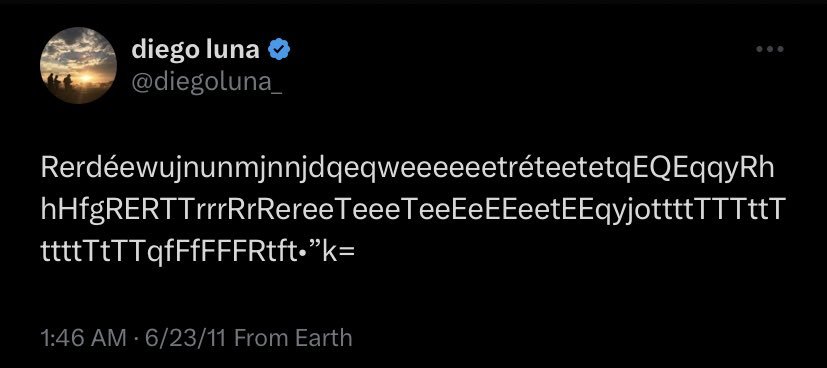Select the From Earth location label
Viewport: 827px width, 368px height.
pos(293,337)
